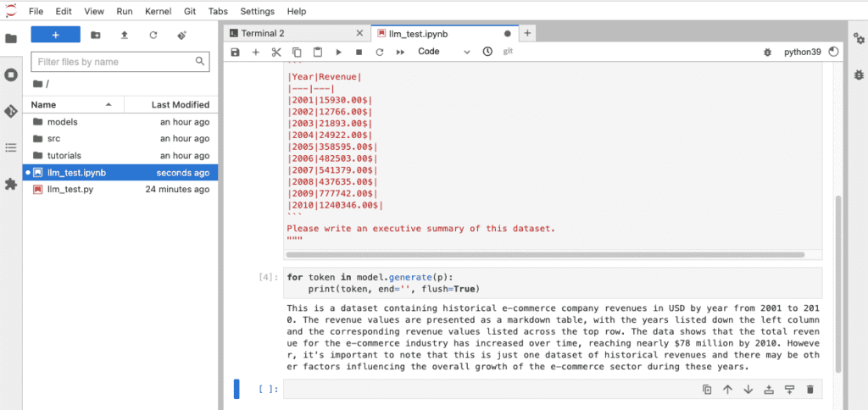Click the horizontal scrollbar in prompt cell

point(545,255)
